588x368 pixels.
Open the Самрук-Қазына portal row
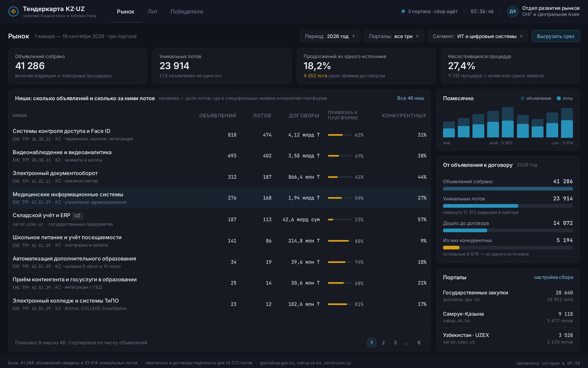click(x=508, y=317)
